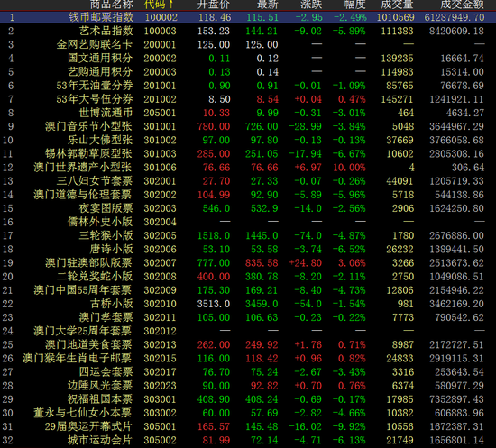
Task: Click opening price 1518.0
Action: (x=214, y=235)
